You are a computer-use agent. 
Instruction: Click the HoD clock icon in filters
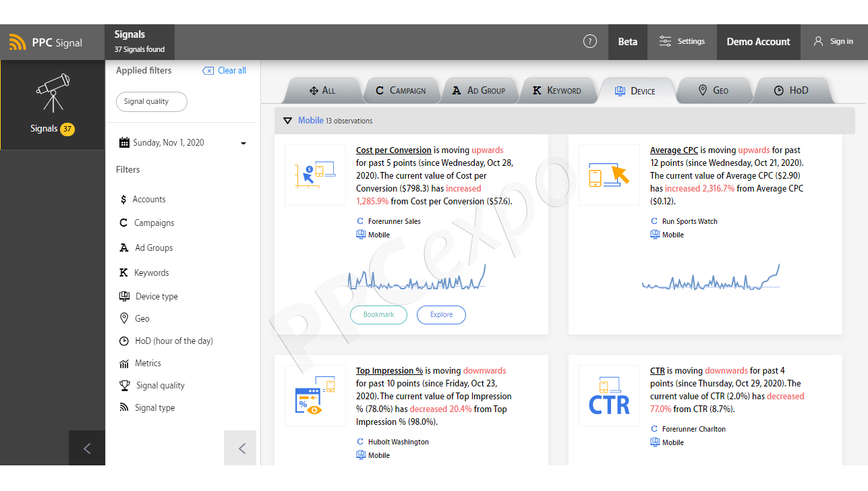pos(124,341)
